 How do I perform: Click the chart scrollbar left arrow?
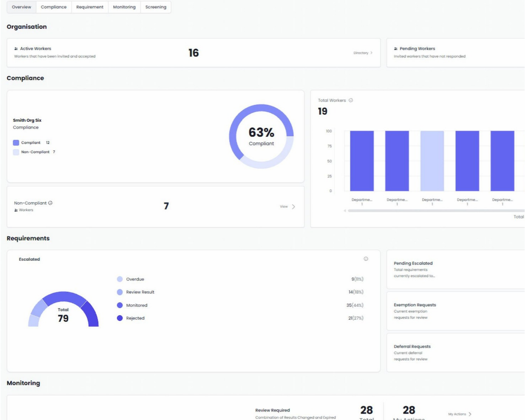click(345, 211)
